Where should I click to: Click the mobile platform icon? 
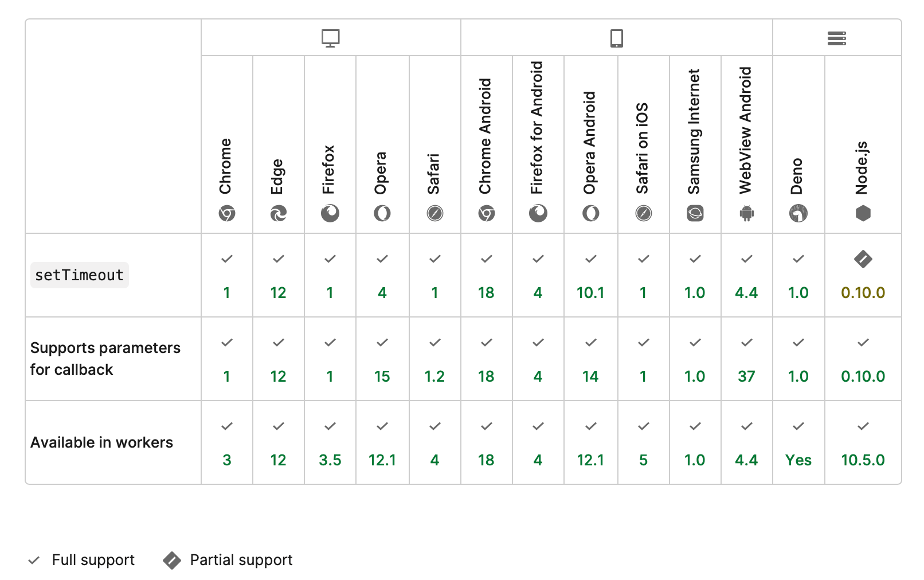point(616,38)
